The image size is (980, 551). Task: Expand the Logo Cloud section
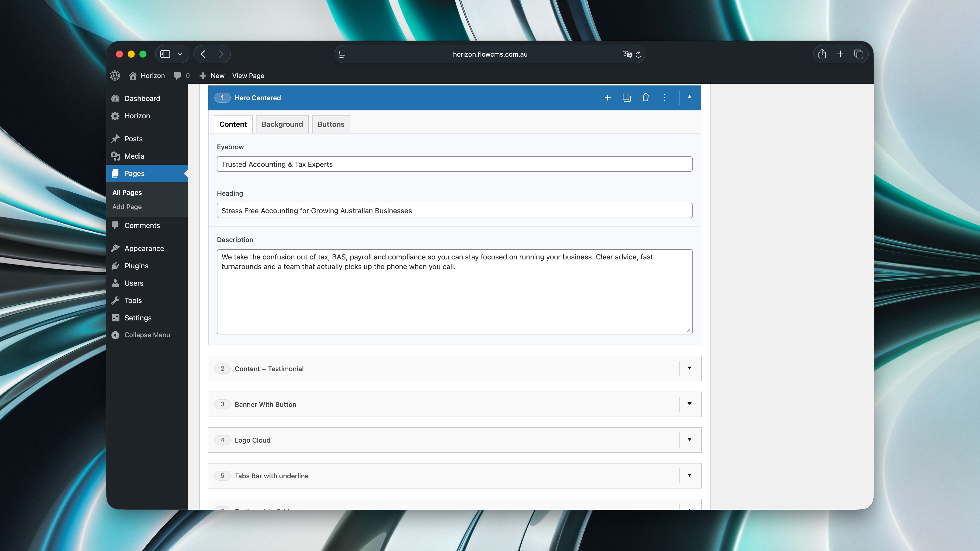coord(689,440)
